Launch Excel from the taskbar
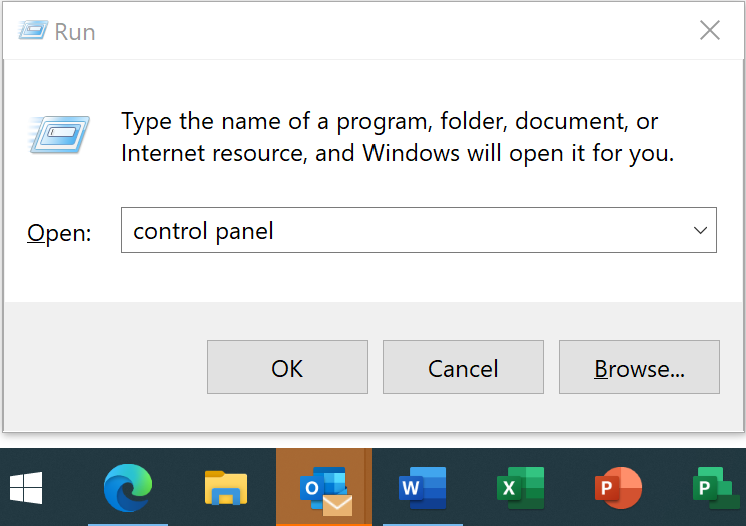The image size is (746, 526). coord(520,487)
